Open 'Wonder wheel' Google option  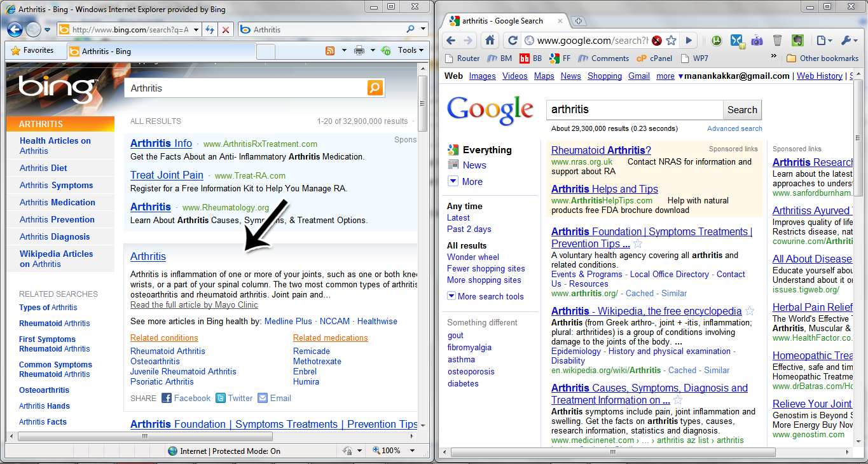(x=473, y=257)
